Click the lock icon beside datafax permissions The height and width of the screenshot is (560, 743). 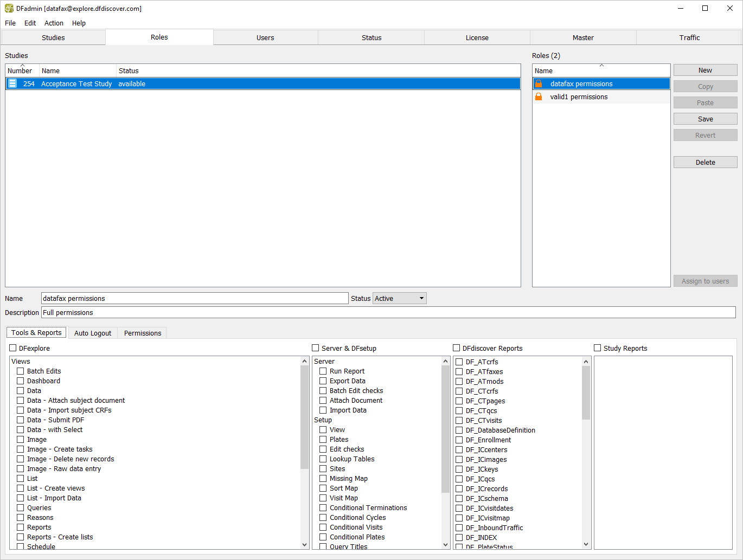pyautogui.click(x=539, y=83)
